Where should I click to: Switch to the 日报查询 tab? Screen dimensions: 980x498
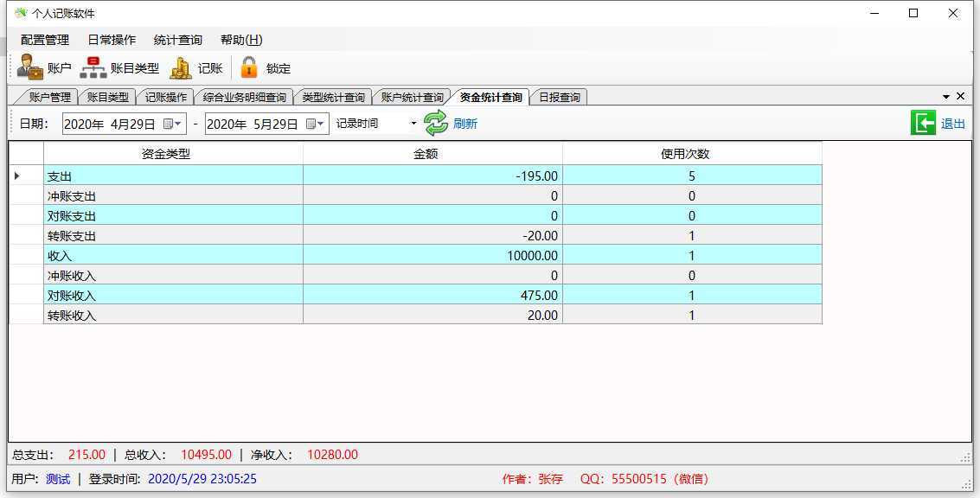pyautogui.click(x=560, y=98)
